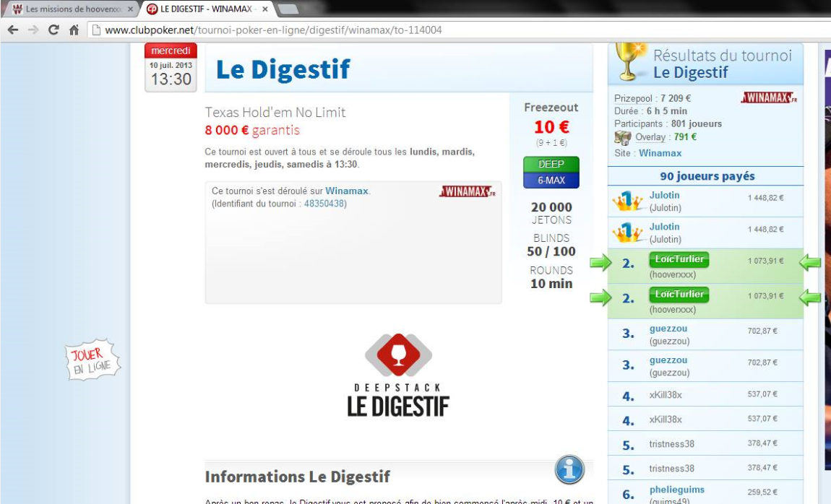Screen dimensions: 831x504
Task: Click the mercredi 10 juil. 2013 date box
Action: click(171, 67)
